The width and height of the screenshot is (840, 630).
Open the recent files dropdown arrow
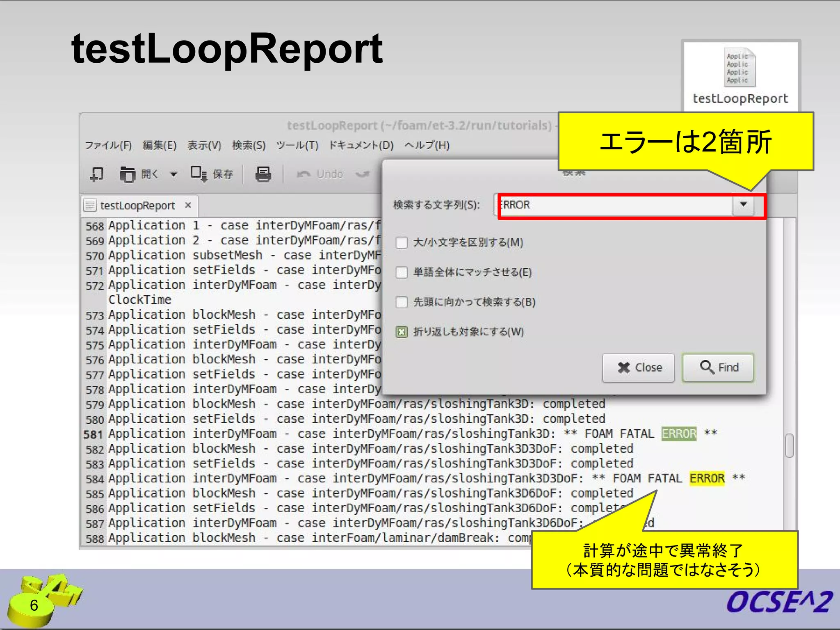pyautogui.click(x=173, y=174)
